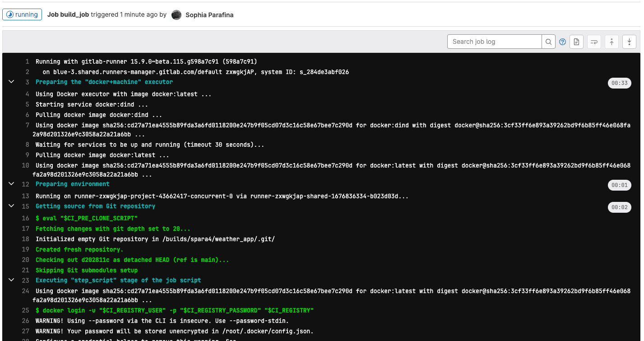Image resolution: width=644 pixels, height=341 pixels.
Task: Focus the Search job log field
Action: click(x=495, y=42)
